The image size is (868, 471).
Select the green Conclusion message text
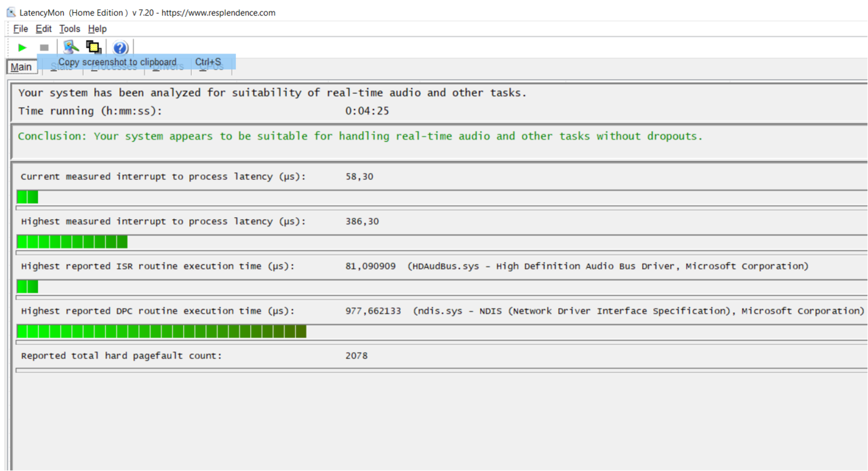point(361,136)
